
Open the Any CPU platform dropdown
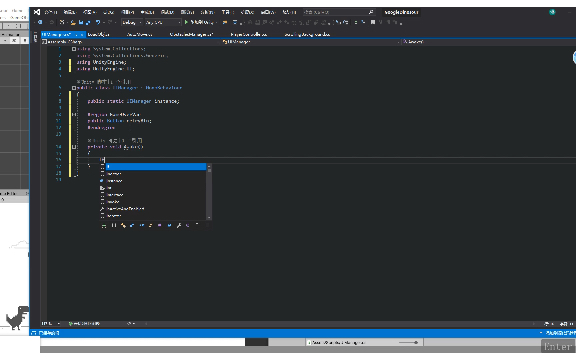(x=163, y=22)
